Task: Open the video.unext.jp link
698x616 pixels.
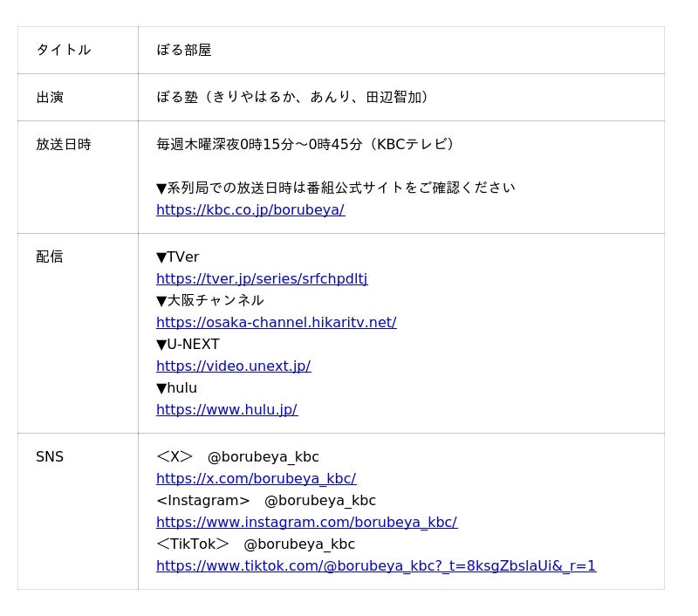Action: (233, 366)
